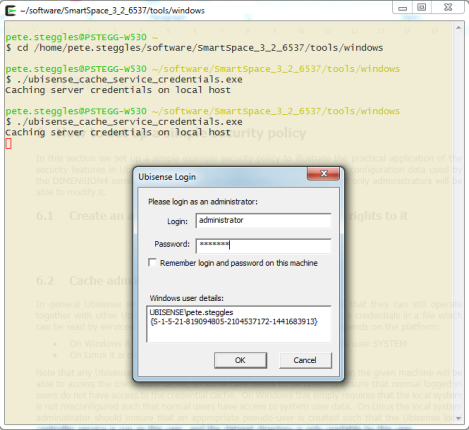
Task: Click the cd /home/pete.steggles command line
Action: point(194,48)
